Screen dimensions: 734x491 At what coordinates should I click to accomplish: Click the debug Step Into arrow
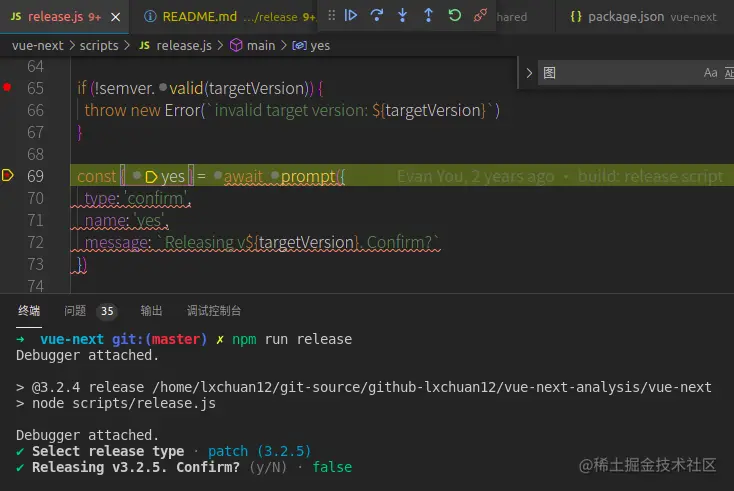[x=403, y=15]
